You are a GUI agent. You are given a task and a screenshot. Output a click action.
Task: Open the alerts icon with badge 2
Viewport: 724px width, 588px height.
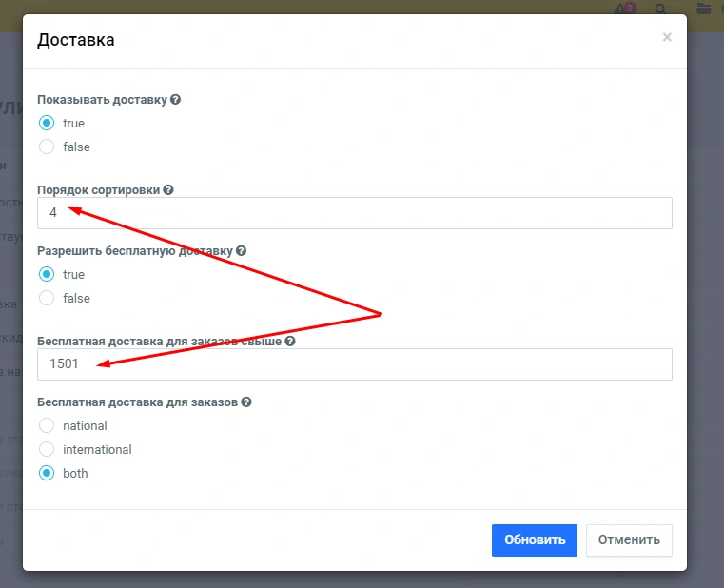click(622, 10)
